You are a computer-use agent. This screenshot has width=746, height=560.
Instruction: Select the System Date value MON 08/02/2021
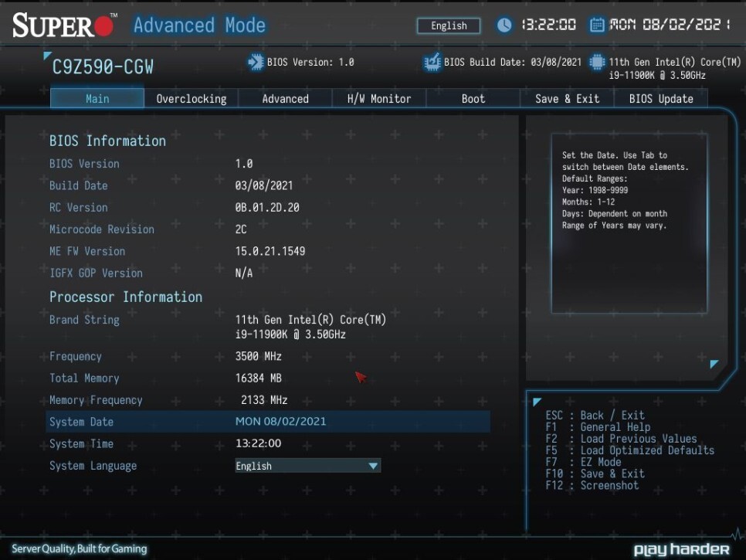point(280,421)
